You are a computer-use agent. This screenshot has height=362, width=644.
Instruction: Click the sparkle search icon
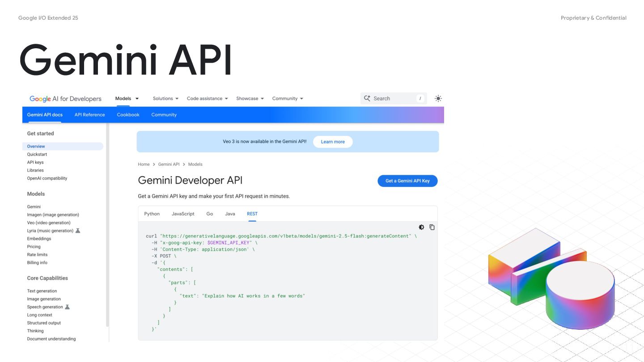tap(367, 98)
